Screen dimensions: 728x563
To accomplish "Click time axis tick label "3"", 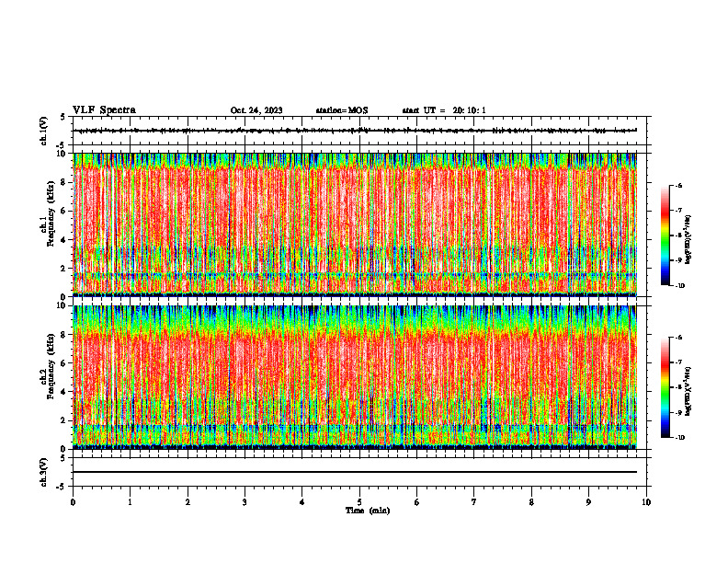I will [245, 502].
